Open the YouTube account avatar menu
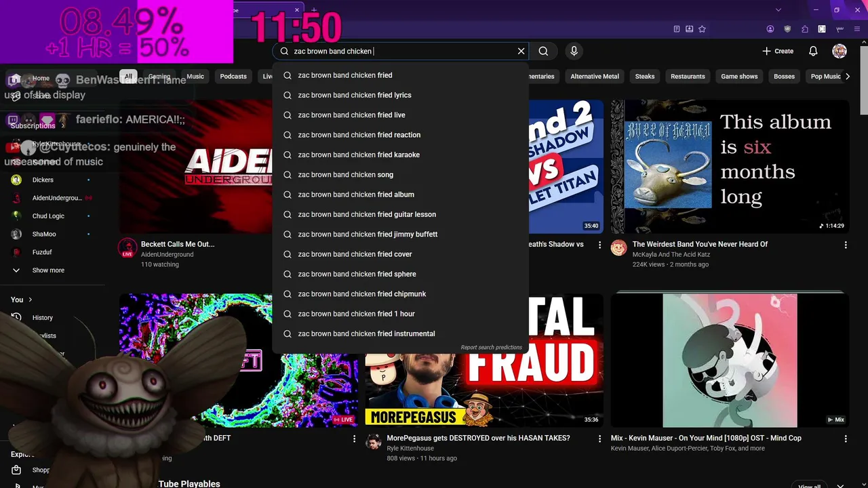The height and width of the screenshot is (488, 868). coord(840,51)
